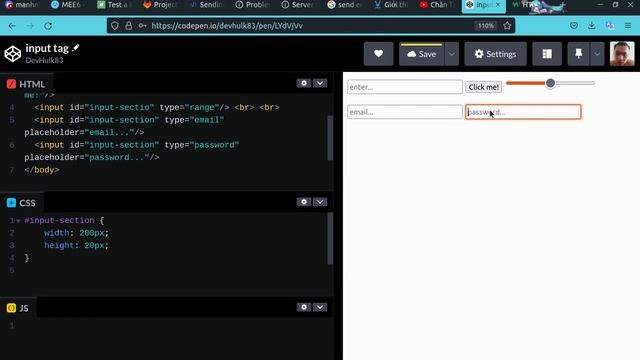Expand JS panel dropdown chevron
This screenshot has width=640, height=360.
point(320,307)
